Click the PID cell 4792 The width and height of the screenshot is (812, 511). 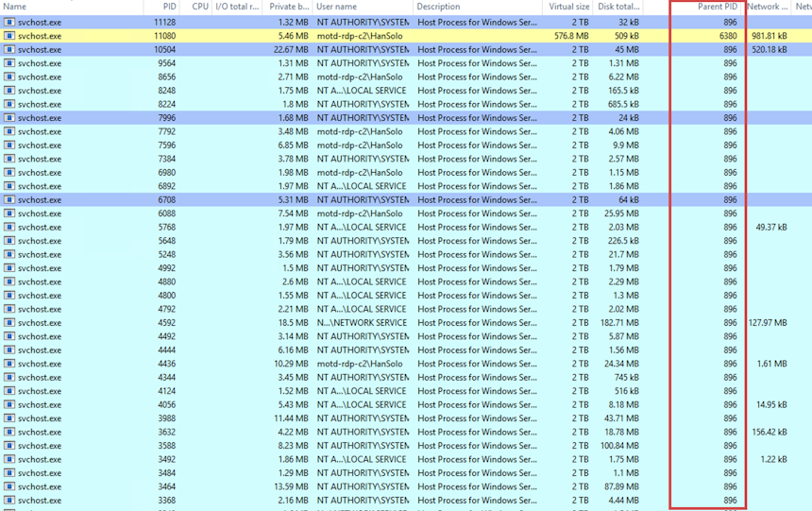coord(167,309)
